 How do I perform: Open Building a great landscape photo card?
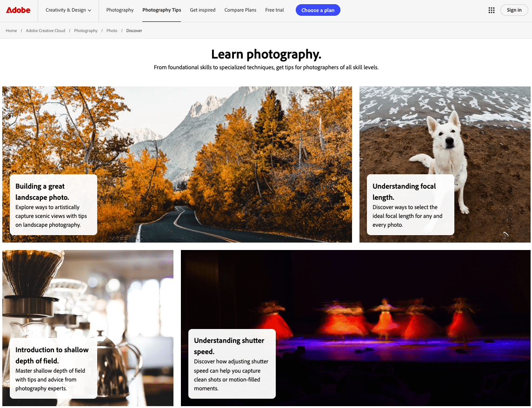point(53,205)
